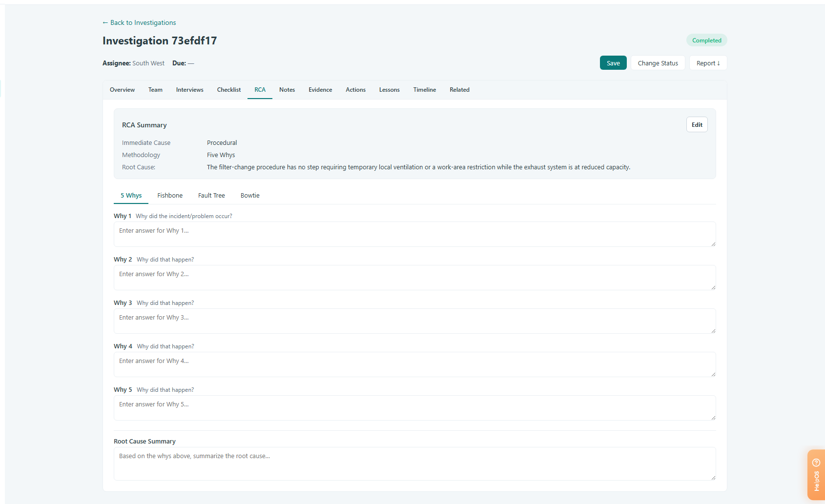Screen dimensions: 825x504
Task: Open the Change Status menu
Action: tap(658, 63)
